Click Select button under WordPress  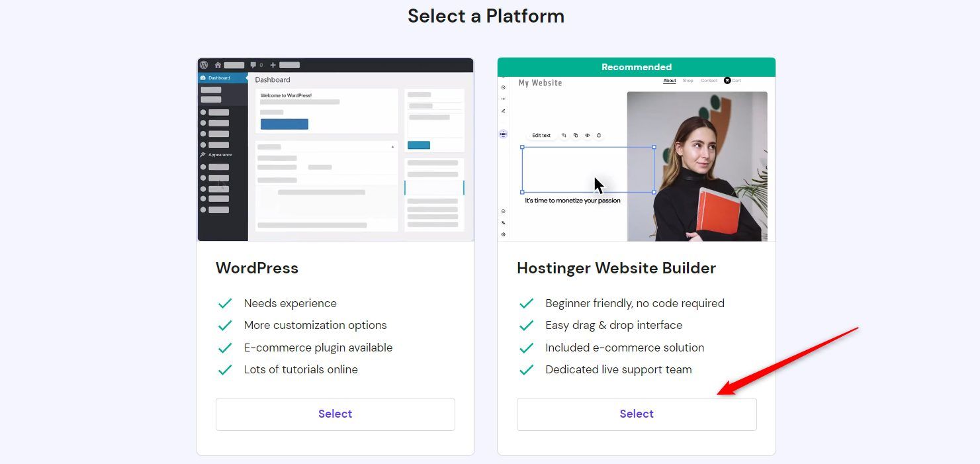point(335,414)
